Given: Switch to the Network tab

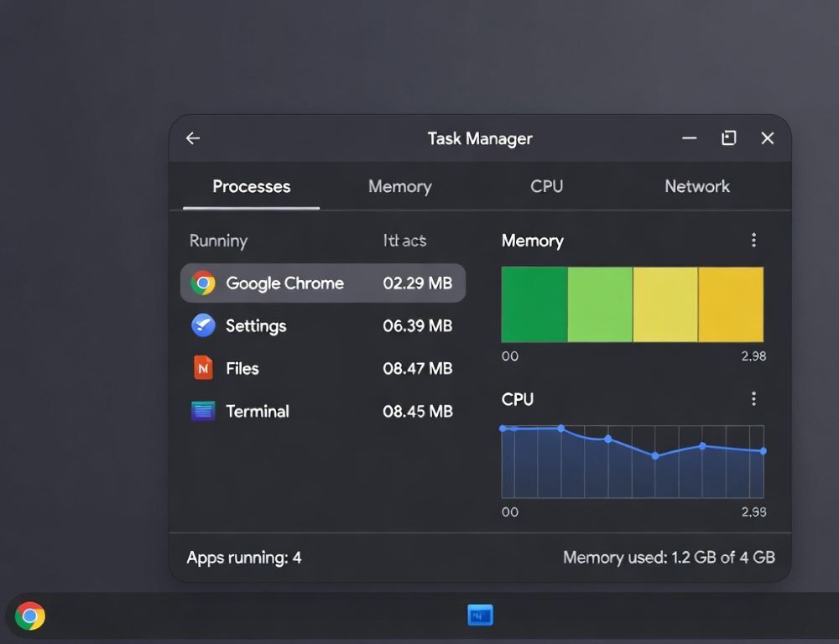Looking at the screenshot, I should tap(696, 186).
